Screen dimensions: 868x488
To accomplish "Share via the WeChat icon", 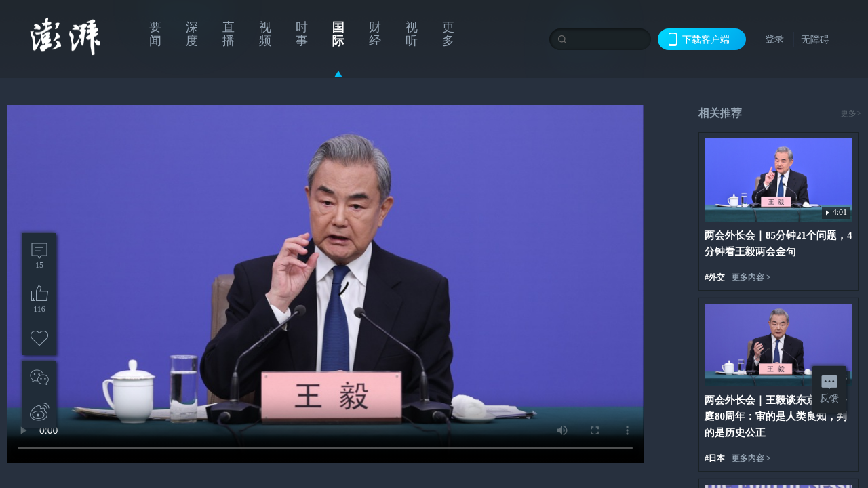I will pos(39,378).
